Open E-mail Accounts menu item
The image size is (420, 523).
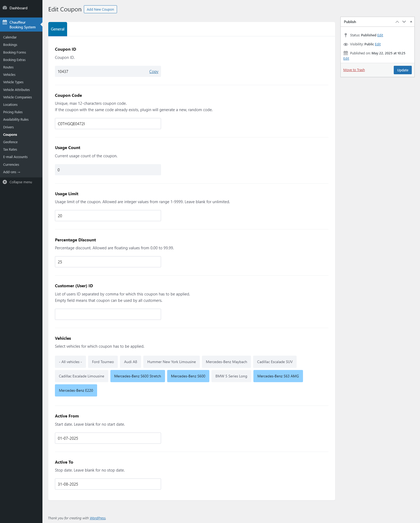click(x=15, y=157)
